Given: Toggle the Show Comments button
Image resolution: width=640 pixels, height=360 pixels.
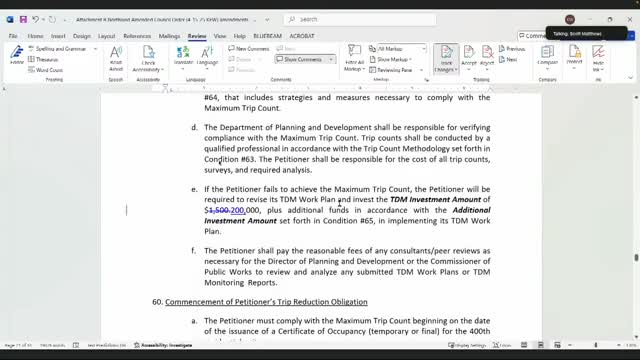Looking at the screenshot, I should tap(302, 59).
